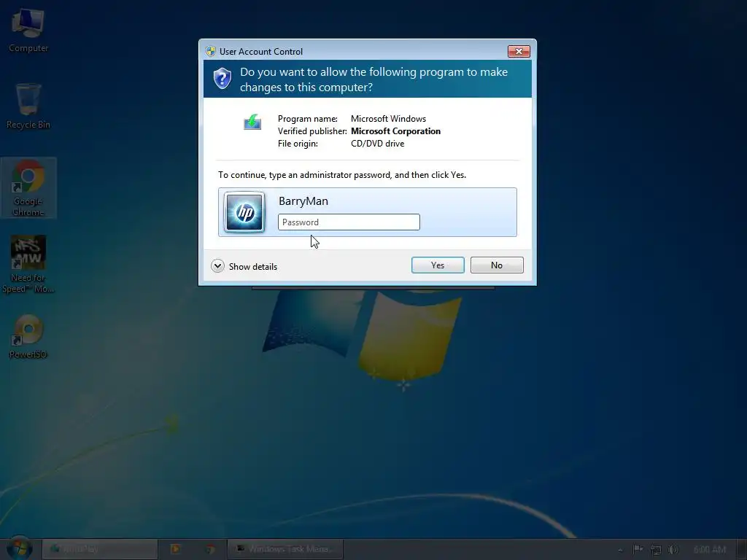747x560 pixels.
Task: Click the media player taskbar icon
Action: click(x=175, y=549)
